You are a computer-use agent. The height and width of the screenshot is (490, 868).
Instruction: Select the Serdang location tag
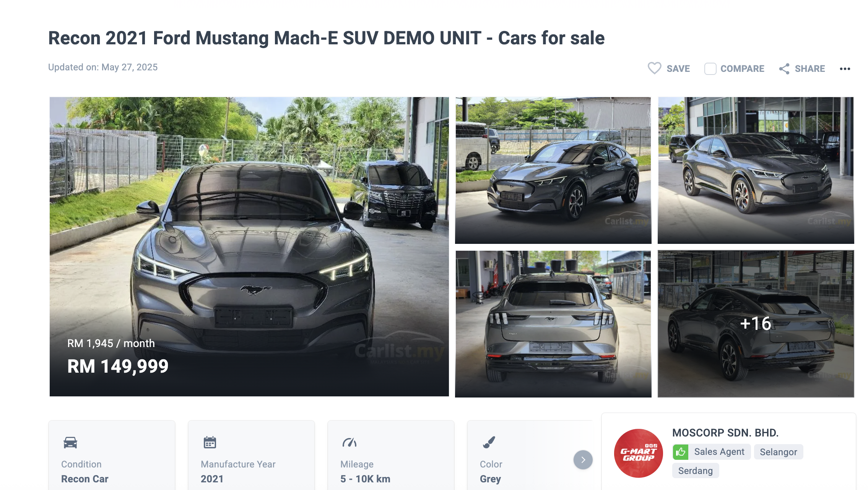tap(695, 471)
